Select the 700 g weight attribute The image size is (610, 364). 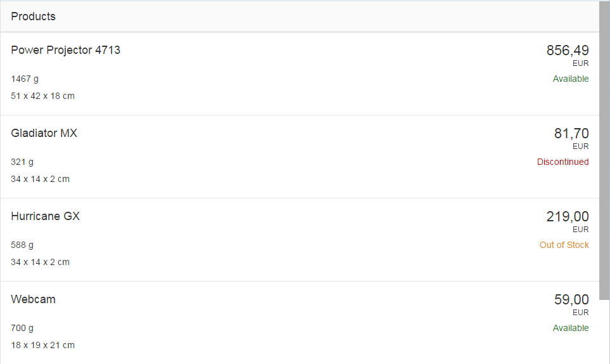click(22, 328)
